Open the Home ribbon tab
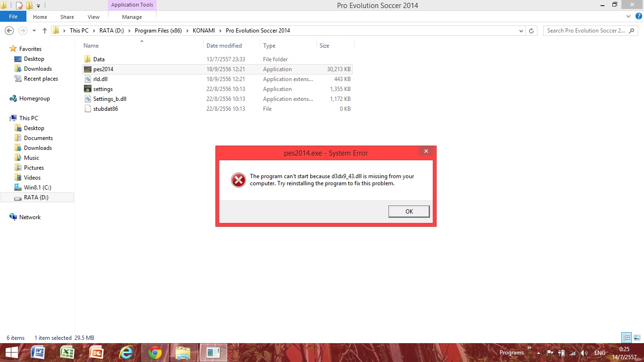This screenshot has width=644, height=362. 40,17
